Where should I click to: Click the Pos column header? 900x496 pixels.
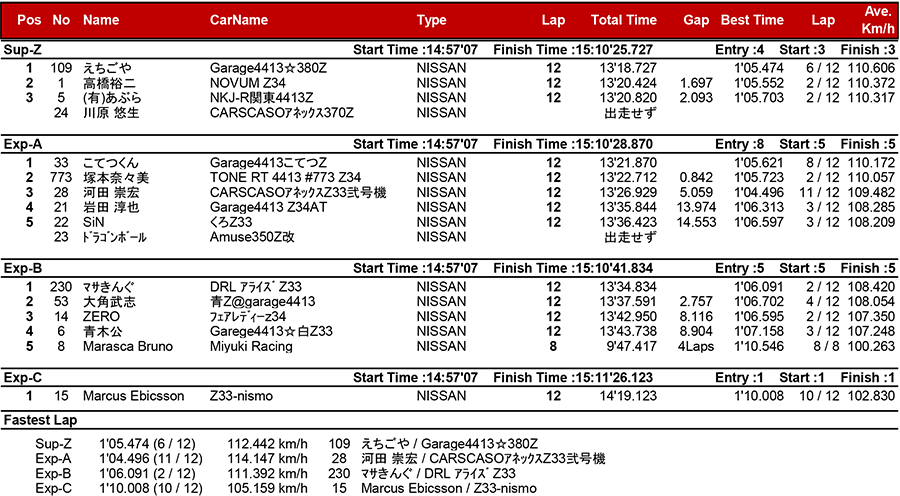[x=29, y=20]
